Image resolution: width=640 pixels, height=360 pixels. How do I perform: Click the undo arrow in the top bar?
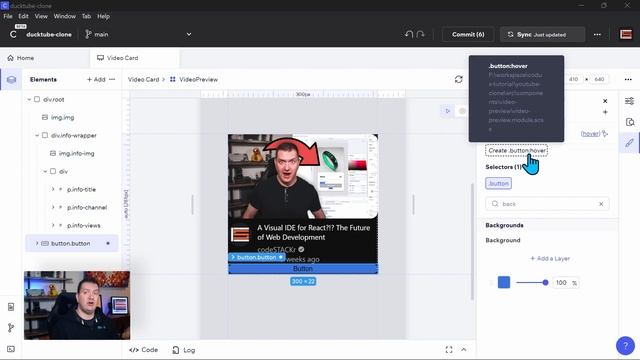click(409, 34)
